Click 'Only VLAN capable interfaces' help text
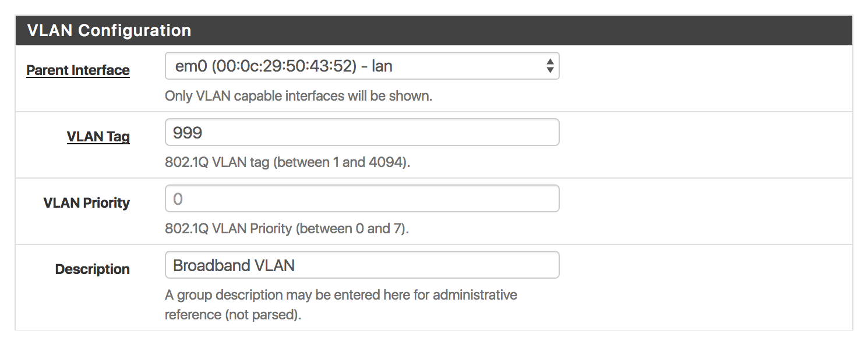Image resolution: width=868 pixels, height=345 pixels. (x=298, y=95)
